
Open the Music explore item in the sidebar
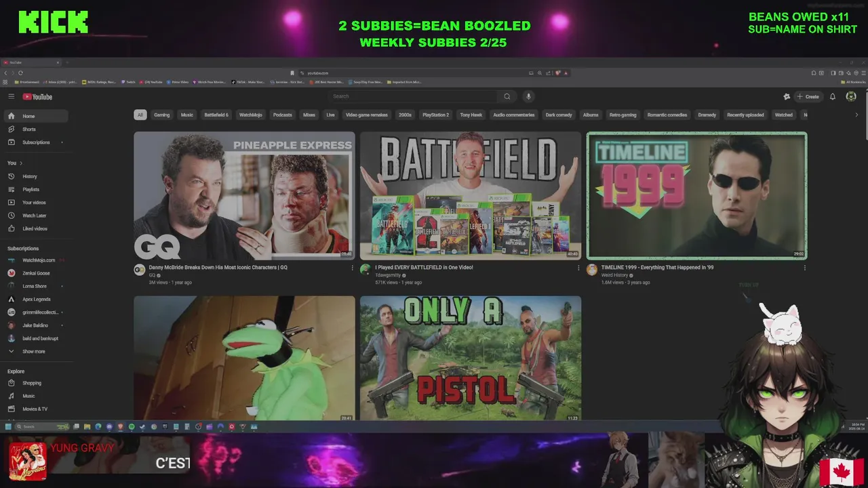coord(35,396)
